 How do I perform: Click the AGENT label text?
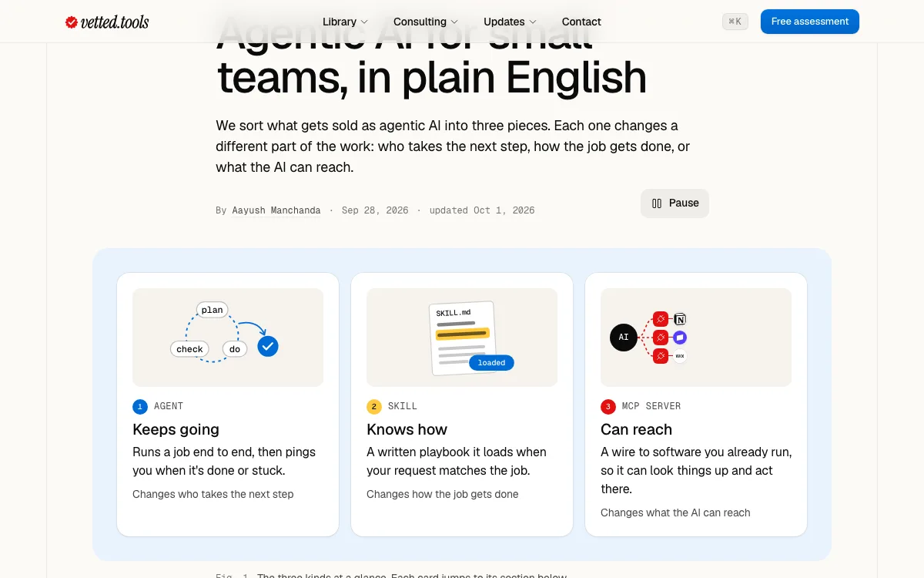point(169,406)
